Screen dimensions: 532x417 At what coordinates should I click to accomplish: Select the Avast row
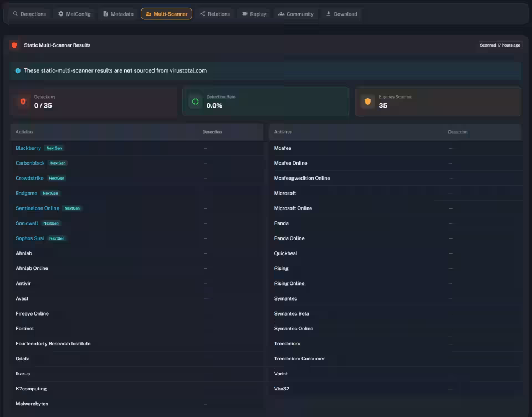[x=137, y=298]
